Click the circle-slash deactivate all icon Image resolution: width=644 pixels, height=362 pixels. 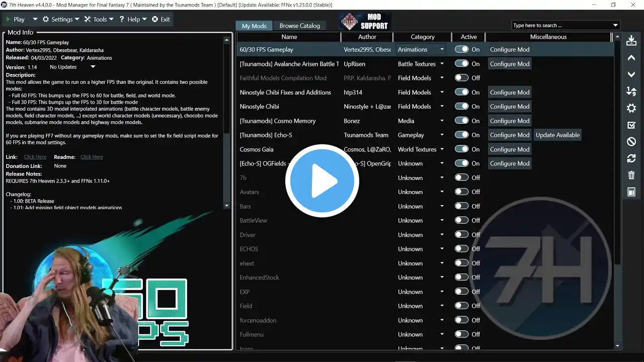click(631, 142)
